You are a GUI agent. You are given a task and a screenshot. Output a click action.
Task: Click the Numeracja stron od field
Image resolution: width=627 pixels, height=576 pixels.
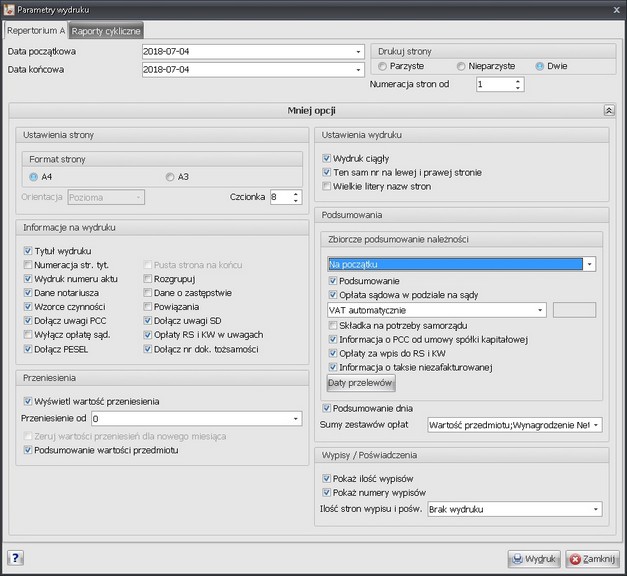494,85
